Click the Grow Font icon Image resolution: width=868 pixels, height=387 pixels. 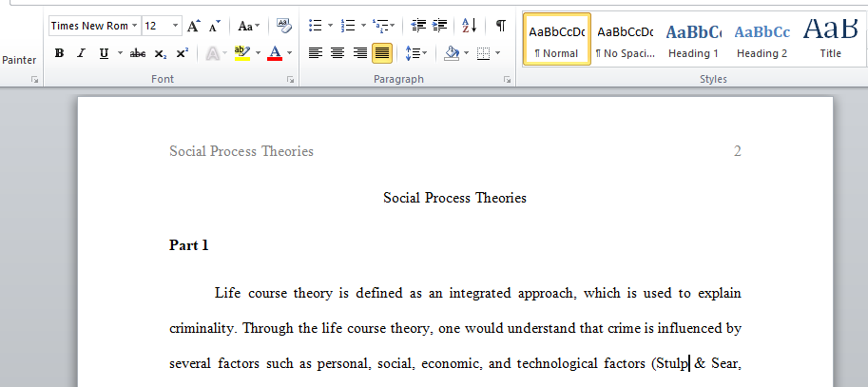coord(193,26)
